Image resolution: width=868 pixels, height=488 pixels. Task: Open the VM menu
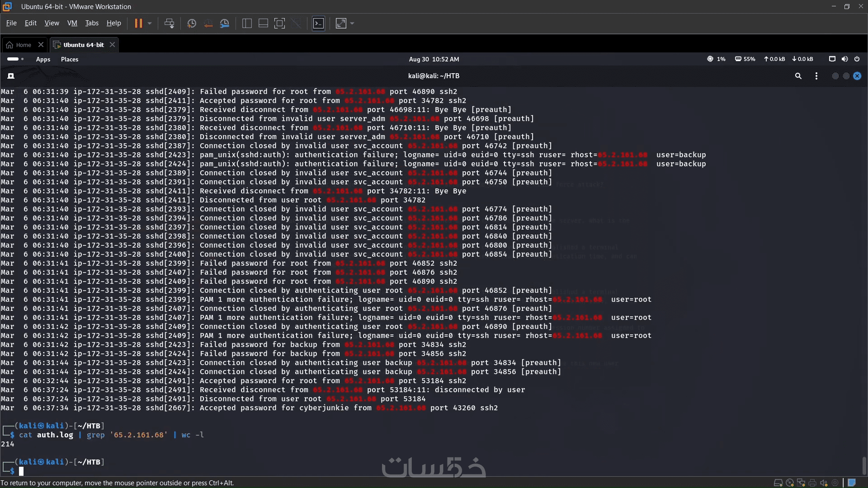pos(72,23)
